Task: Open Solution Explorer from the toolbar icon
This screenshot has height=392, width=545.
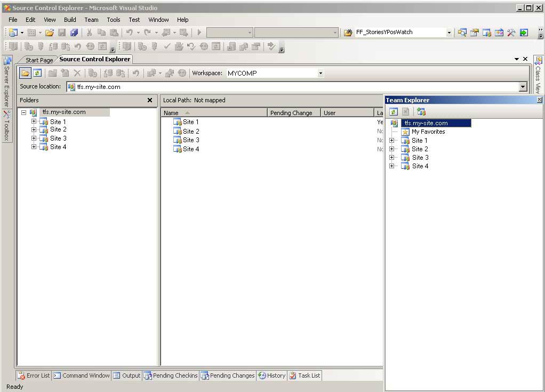Action: pos(462,32)
